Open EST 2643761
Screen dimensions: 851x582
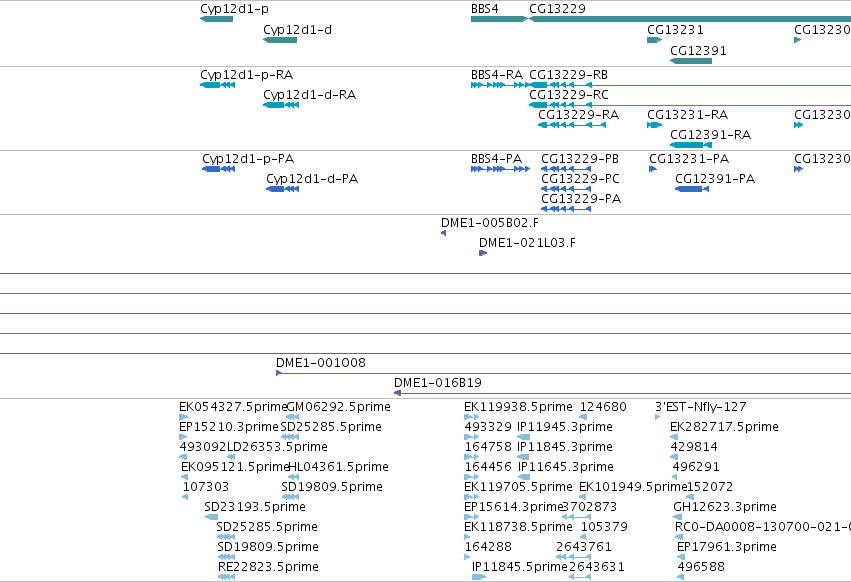[573, 557]
